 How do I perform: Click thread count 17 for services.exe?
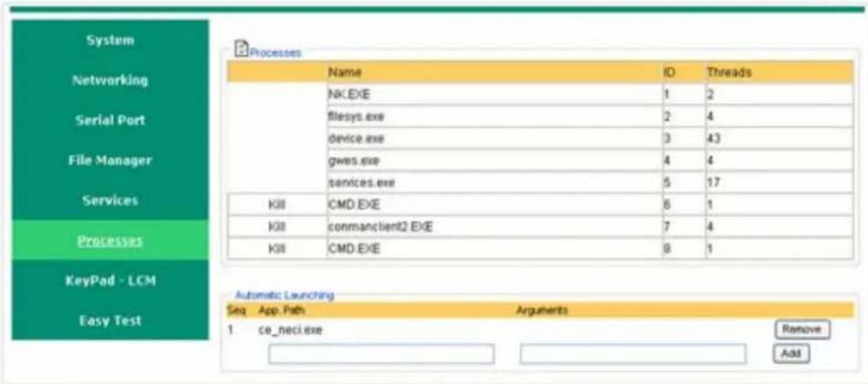(712, 183)
